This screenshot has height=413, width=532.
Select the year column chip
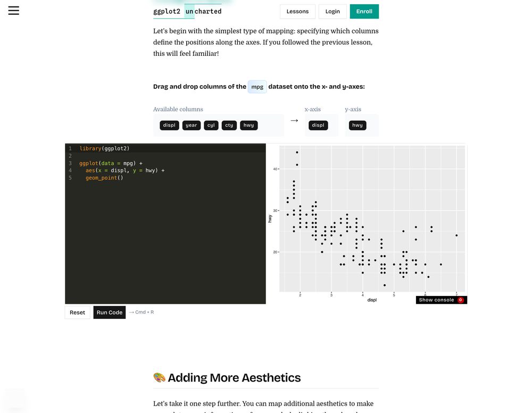coord(191,125)
